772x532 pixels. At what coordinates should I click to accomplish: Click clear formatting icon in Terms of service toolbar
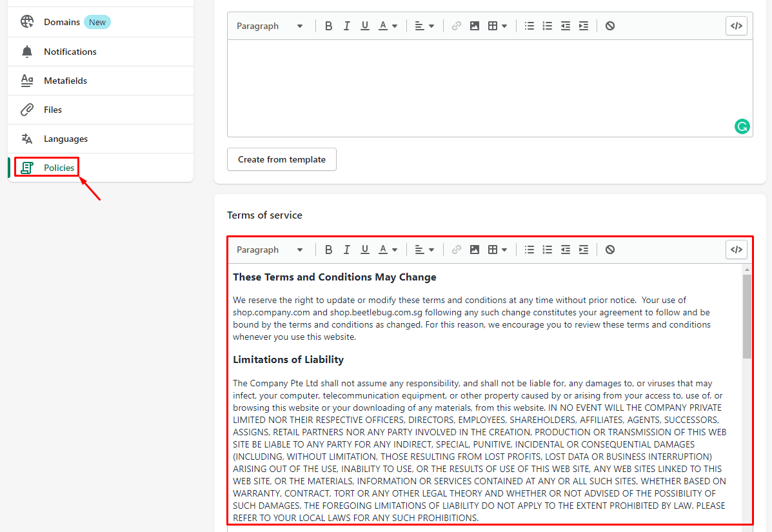610,250
